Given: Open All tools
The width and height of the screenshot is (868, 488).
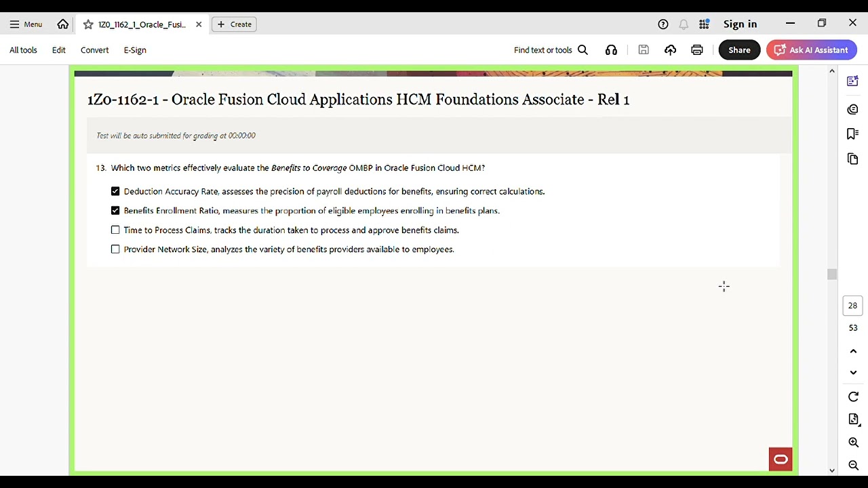Looking at the screenshot, I should 23,50.
